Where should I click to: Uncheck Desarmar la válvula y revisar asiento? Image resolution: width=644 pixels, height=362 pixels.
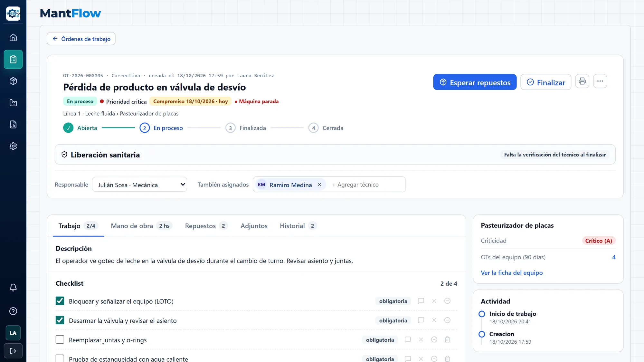click(x=60, y=320)
